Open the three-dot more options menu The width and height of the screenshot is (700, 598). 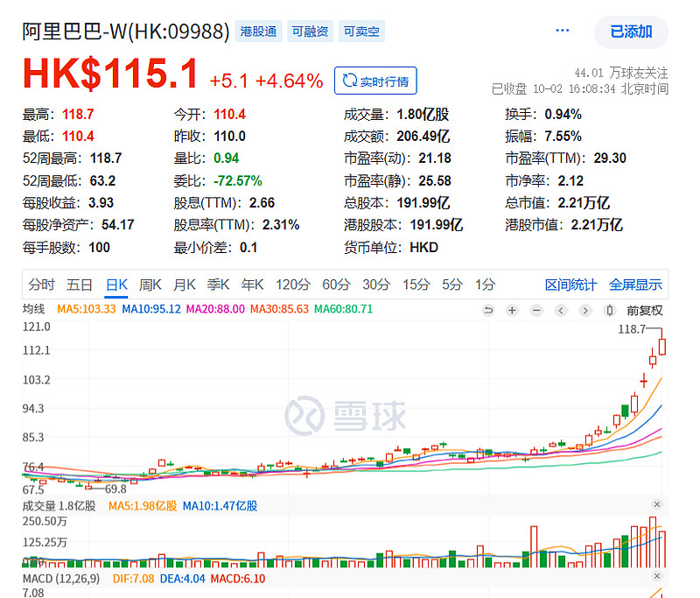pos(562,31)
